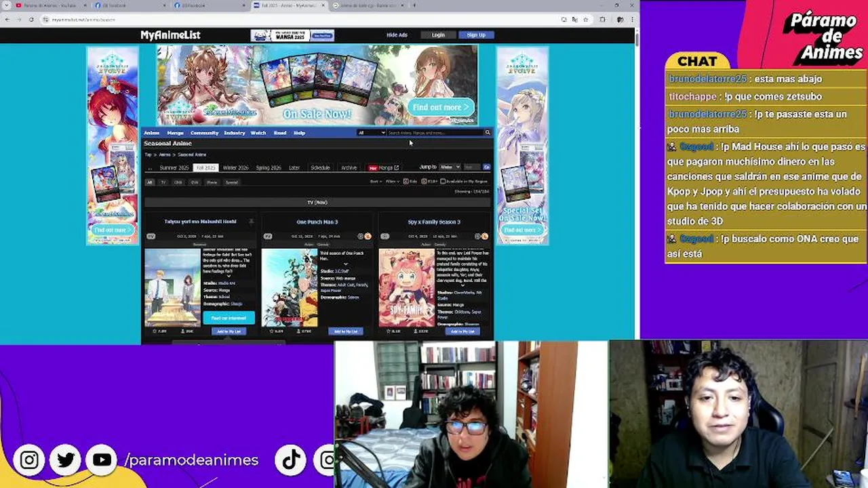Click Read our interview button
Screen dimensions: 868x488
229,318
